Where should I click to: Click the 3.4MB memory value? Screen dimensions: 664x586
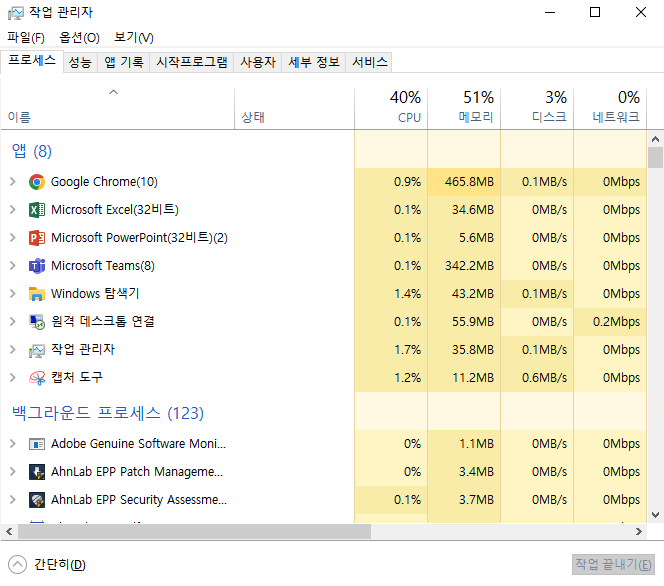point(476,472)
